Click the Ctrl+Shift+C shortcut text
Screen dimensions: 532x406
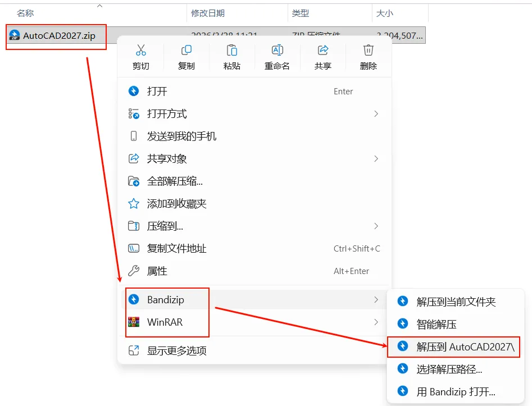357,249
